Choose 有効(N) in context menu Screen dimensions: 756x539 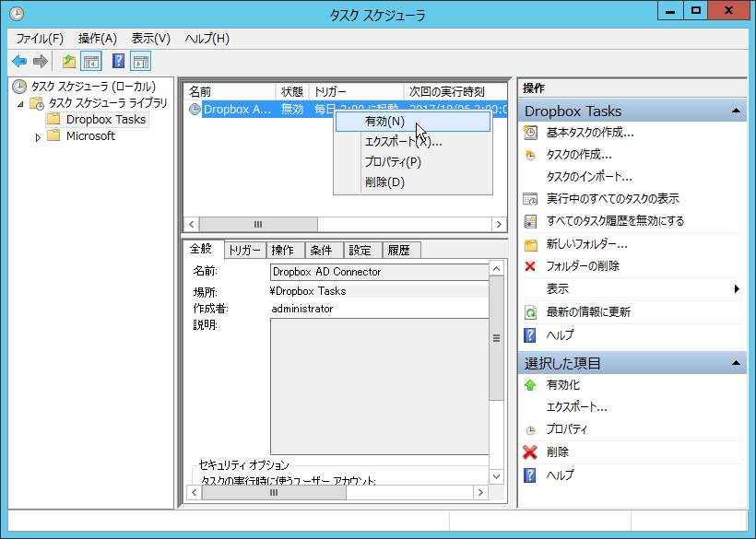click(x=413, y=122)
